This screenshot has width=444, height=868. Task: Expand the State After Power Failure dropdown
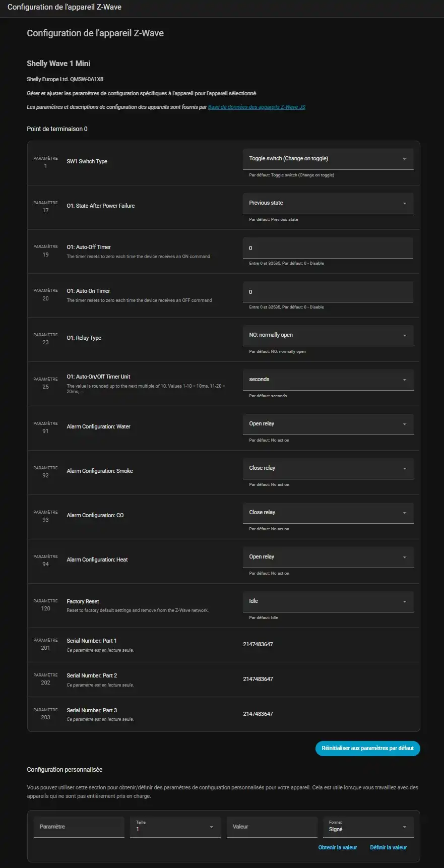(328, 203)
